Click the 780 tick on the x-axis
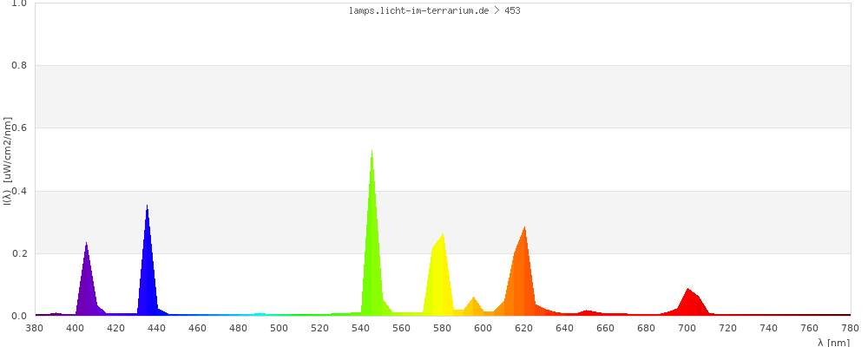Screen dimensions: 868x347 pos(850,328)
